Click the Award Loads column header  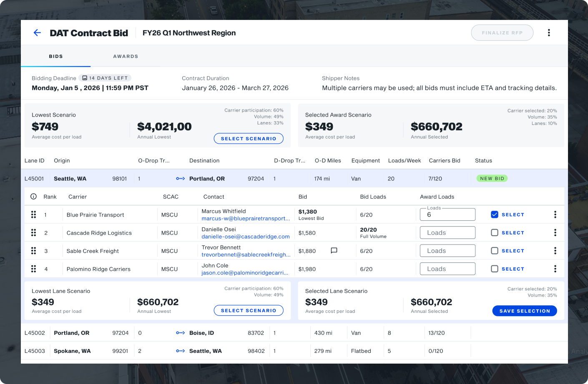click(437, 197)
